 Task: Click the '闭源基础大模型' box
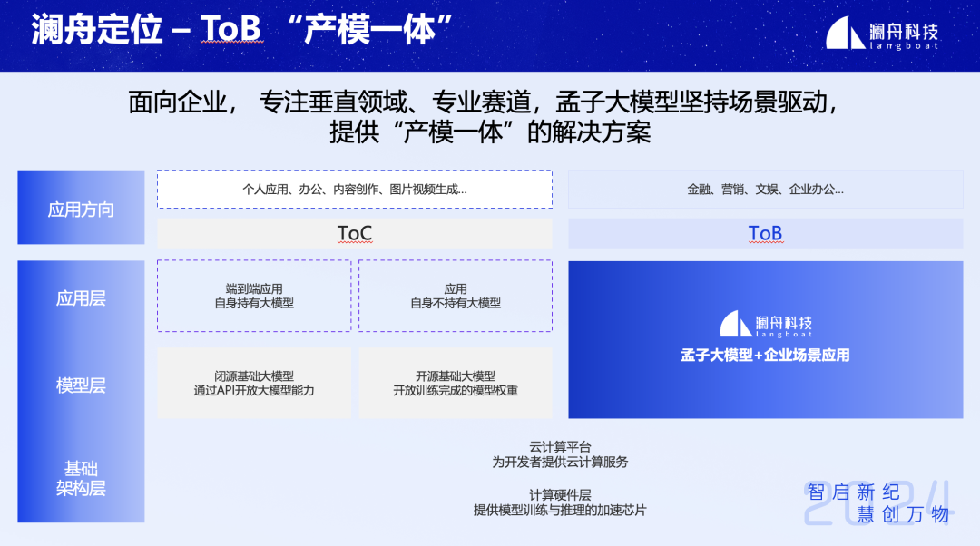pyautogui.click(x=254, y=383)
